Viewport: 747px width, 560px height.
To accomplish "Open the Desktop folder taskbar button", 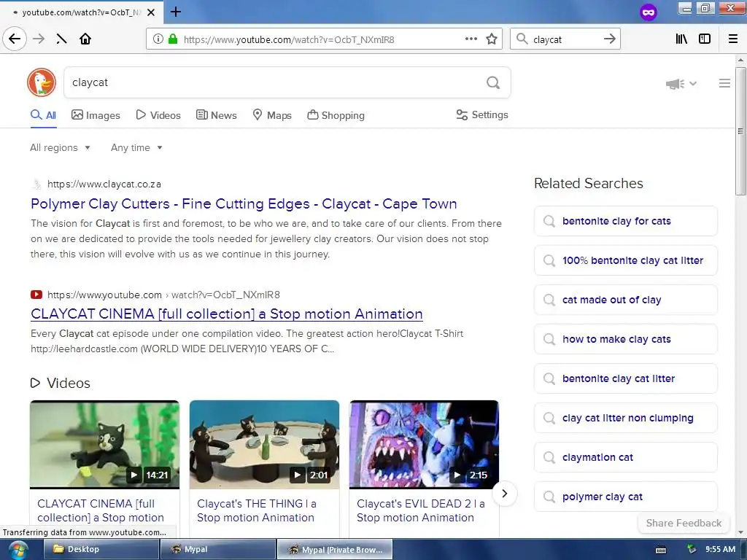I will pyautogui.click(x=101, y=549).
